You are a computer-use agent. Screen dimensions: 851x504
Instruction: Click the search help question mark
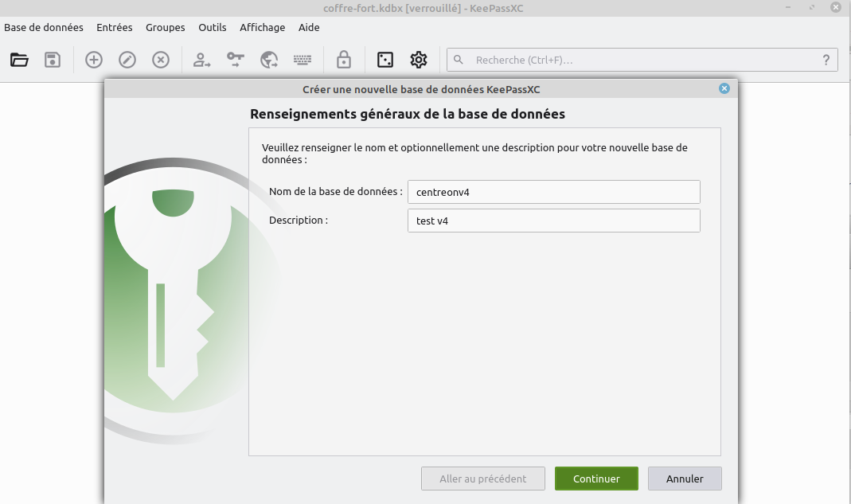click(826, 60)
